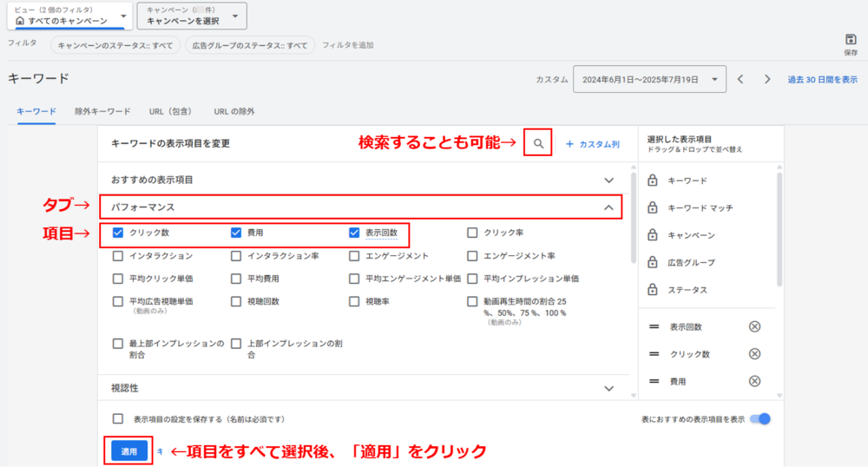868x473 pixels.
Task: Remove 費用 from selected columns
Action: (x=754, y=381)
